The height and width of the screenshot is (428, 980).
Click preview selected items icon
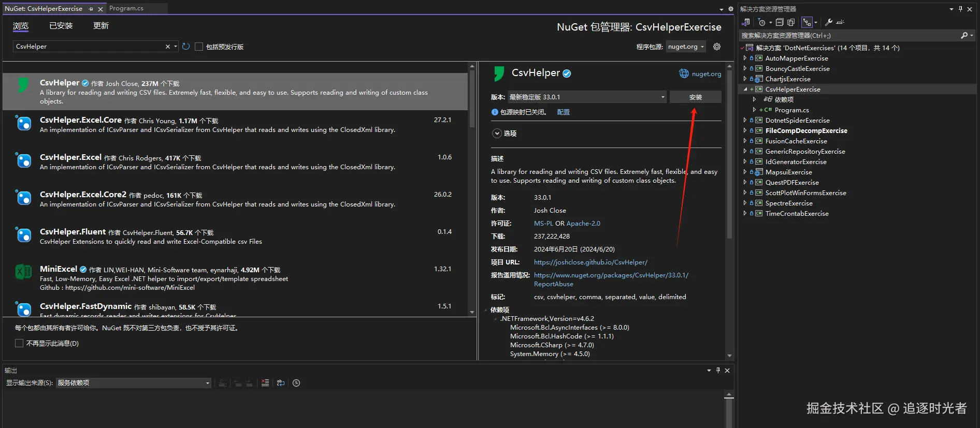click(x=840, y=22)
